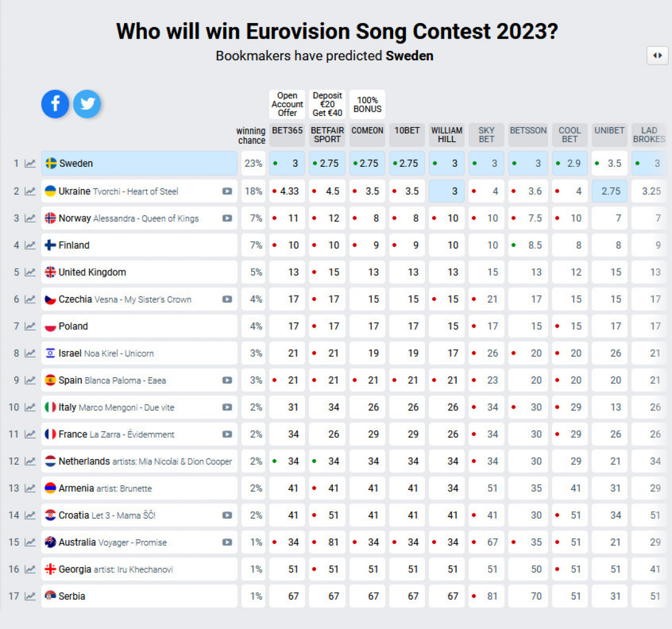
Task: Play Australia Voyager's Promise video icon
Action: click(227, 542)
